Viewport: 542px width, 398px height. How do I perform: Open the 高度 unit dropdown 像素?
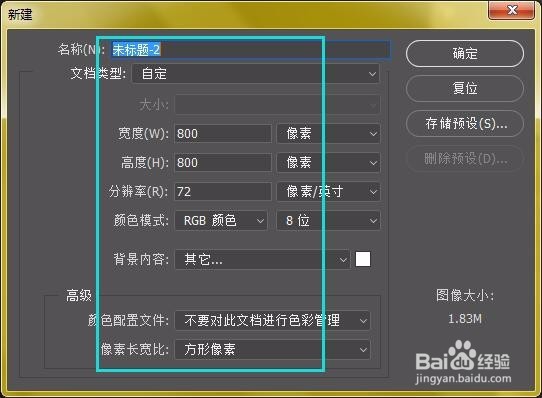[x=328, y=163]
